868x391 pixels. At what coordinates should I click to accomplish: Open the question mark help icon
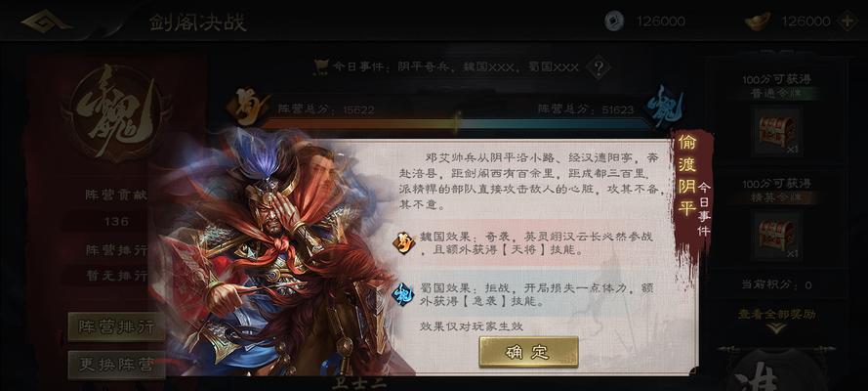(x=599, y=68)
